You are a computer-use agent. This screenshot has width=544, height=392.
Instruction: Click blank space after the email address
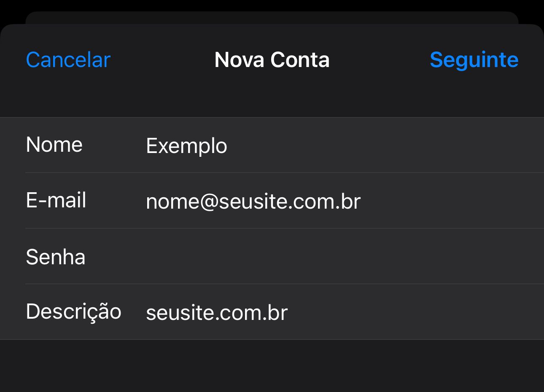447,201
